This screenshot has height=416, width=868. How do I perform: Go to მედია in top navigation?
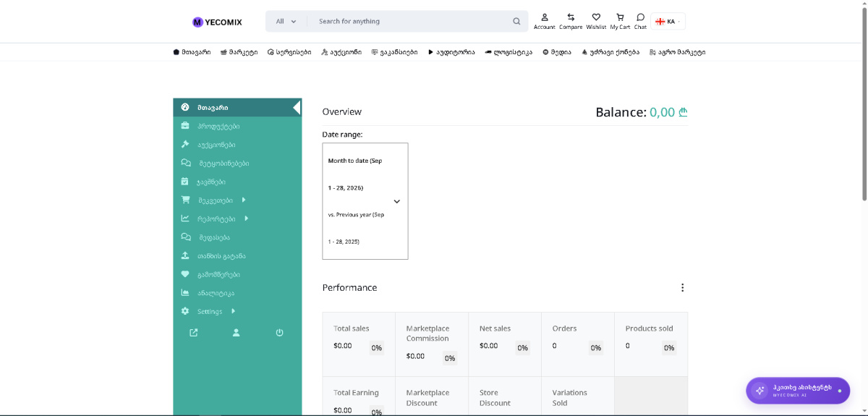click(557, 52)
